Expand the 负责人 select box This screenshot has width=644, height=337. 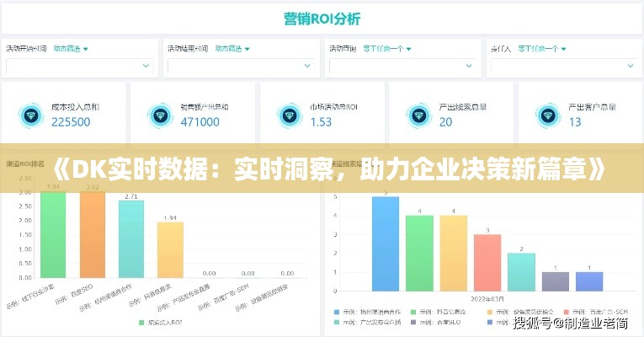click(562, 66)
